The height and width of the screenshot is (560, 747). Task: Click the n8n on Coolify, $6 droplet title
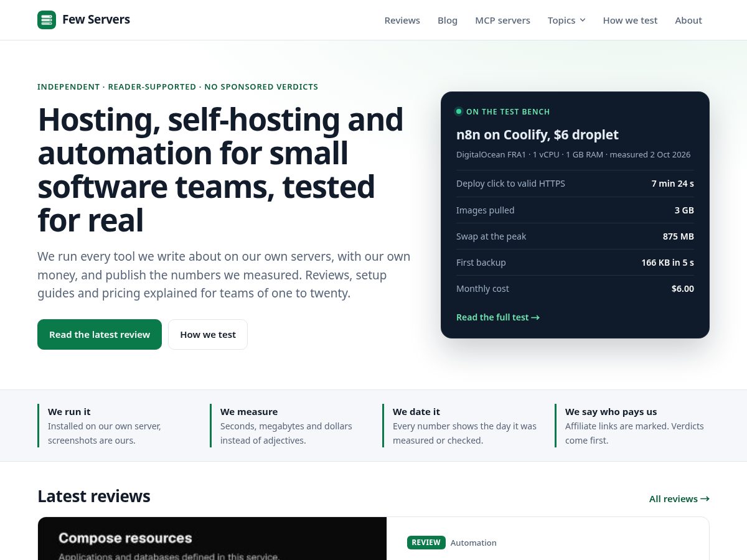tap(537, 135)
